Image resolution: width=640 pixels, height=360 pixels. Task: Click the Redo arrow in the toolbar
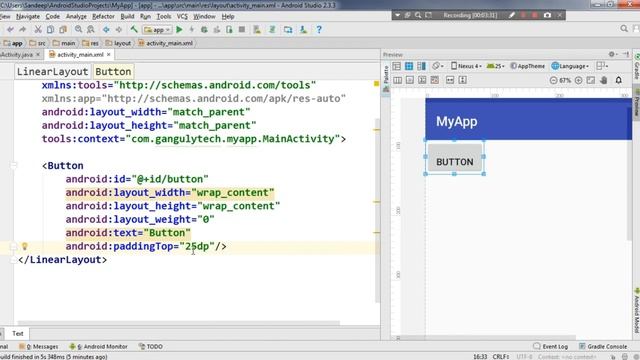tap(22, 29)
